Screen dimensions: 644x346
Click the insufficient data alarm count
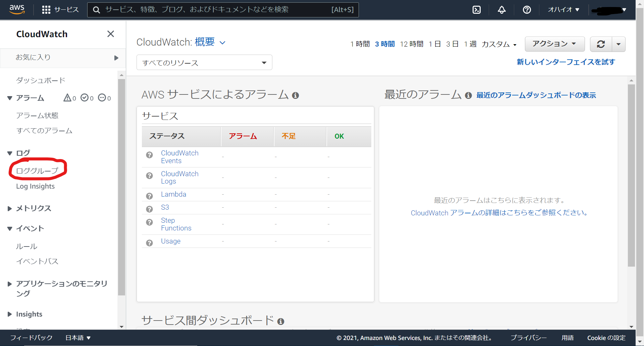pyautogui.click(x=104, y=98)
